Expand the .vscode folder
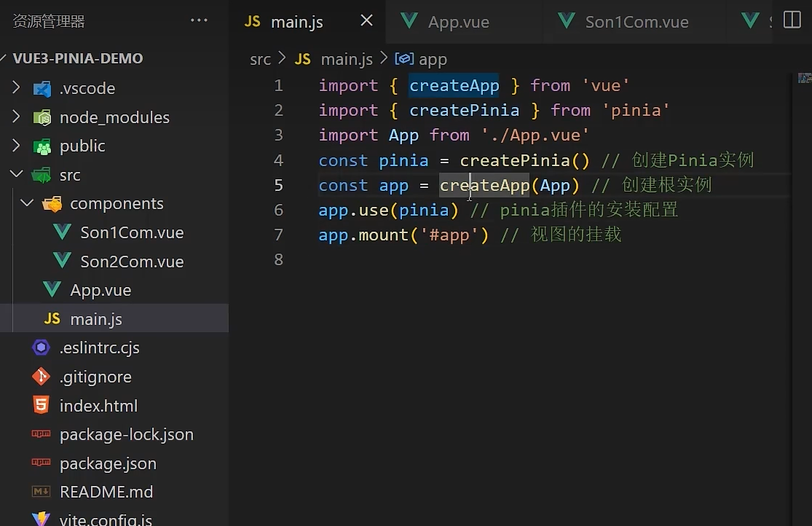Image resolution: width=812 pixels, height=526 pixels. tap(15, 88)
